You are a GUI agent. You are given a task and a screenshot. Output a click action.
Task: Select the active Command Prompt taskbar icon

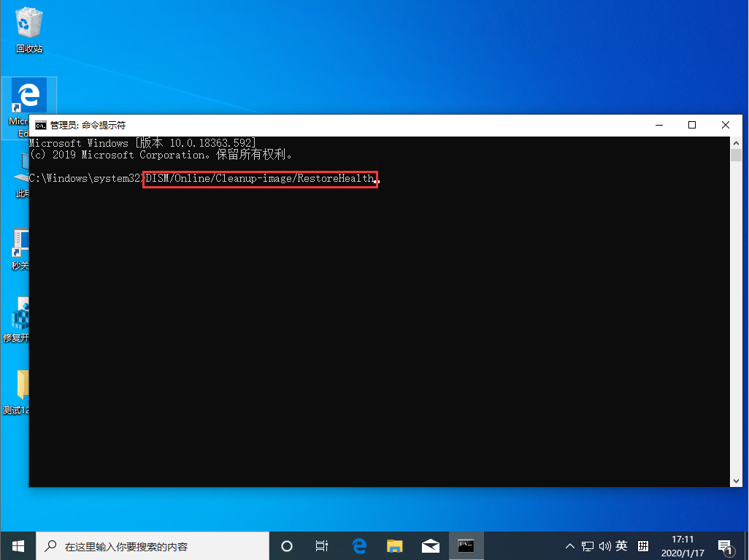coord(466,545)
